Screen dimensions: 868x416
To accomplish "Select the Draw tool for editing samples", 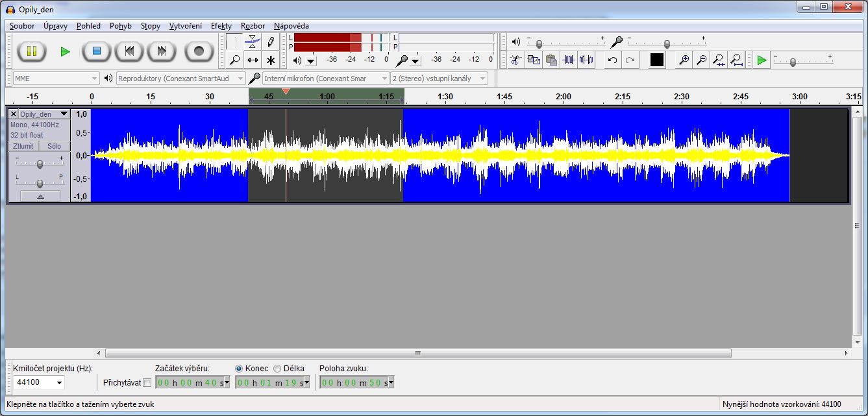I will point(269,40).
